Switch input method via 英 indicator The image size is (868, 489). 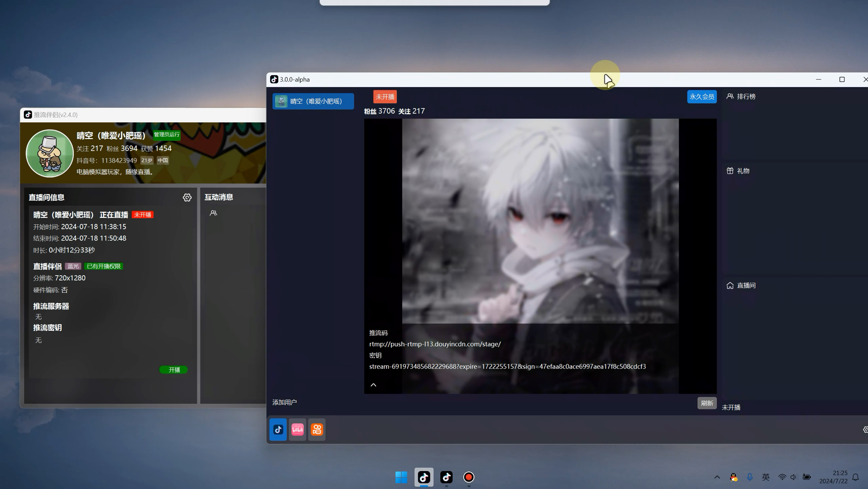(x=766, y=477)
